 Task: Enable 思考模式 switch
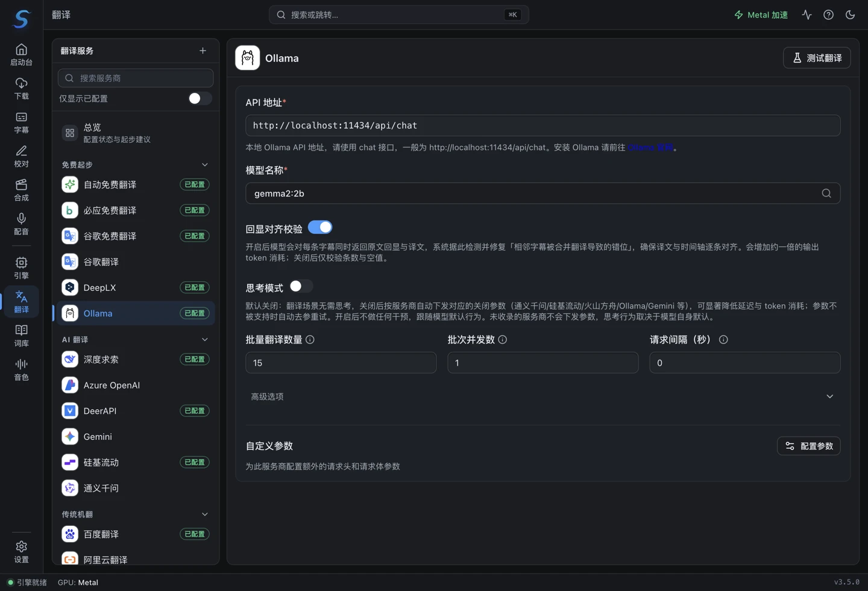[x=301, y=286]
